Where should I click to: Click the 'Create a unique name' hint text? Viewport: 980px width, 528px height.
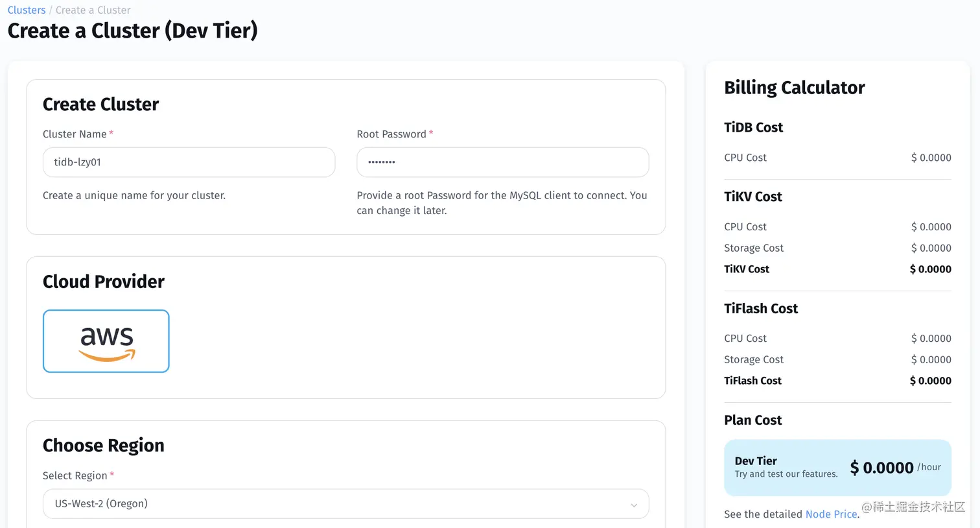pos(134,195)
